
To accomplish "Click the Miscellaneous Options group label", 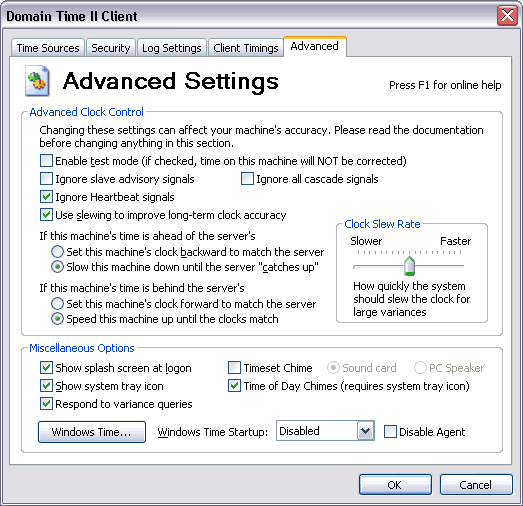I will pyautogui.click(x=82, y=348).
